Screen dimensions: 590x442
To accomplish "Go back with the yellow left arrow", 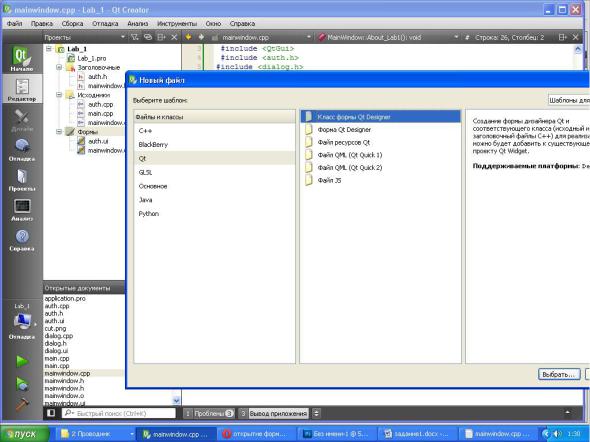I will pos(188,37).
